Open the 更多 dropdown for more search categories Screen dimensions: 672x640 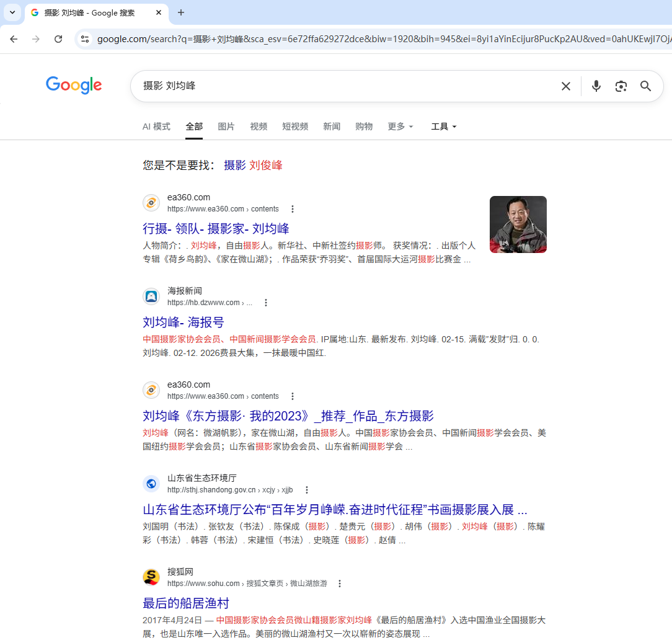point(400,127)
